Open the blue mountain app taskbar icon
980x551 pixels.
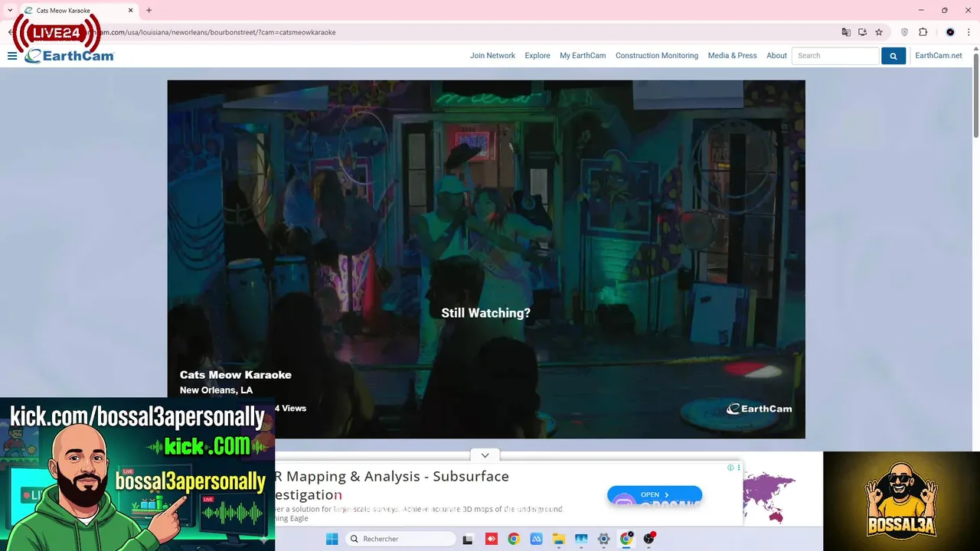536,539
